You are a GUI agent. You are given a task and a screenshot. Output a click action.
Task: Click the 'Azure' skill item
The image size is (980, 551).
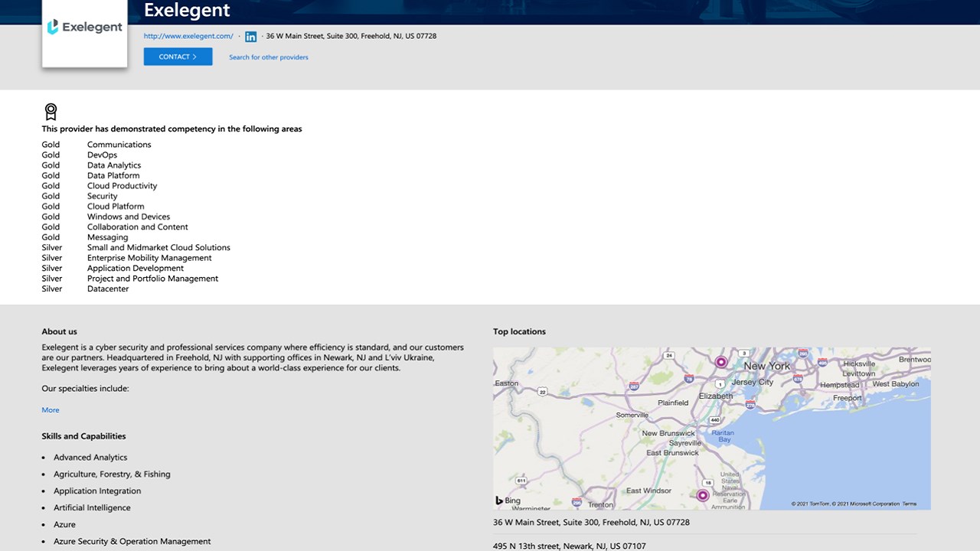(x=64, y=525)
